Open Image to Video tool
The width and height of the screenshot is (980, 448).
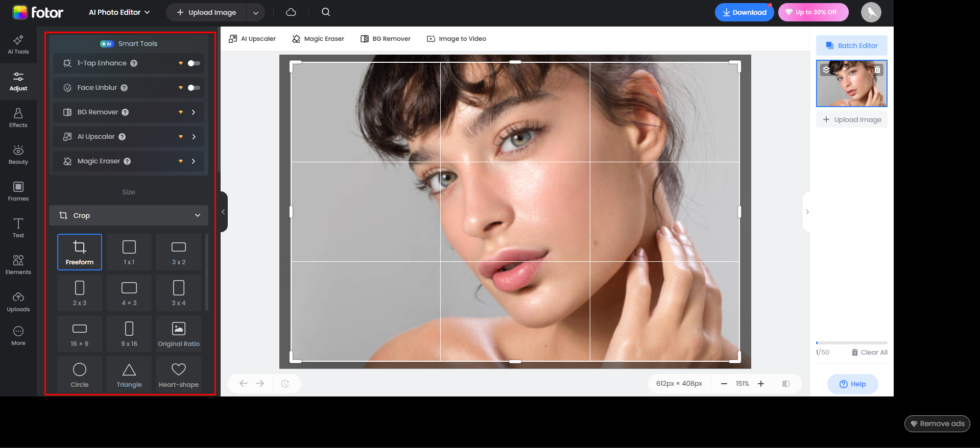pyautogui.click(x=457, y=39)
